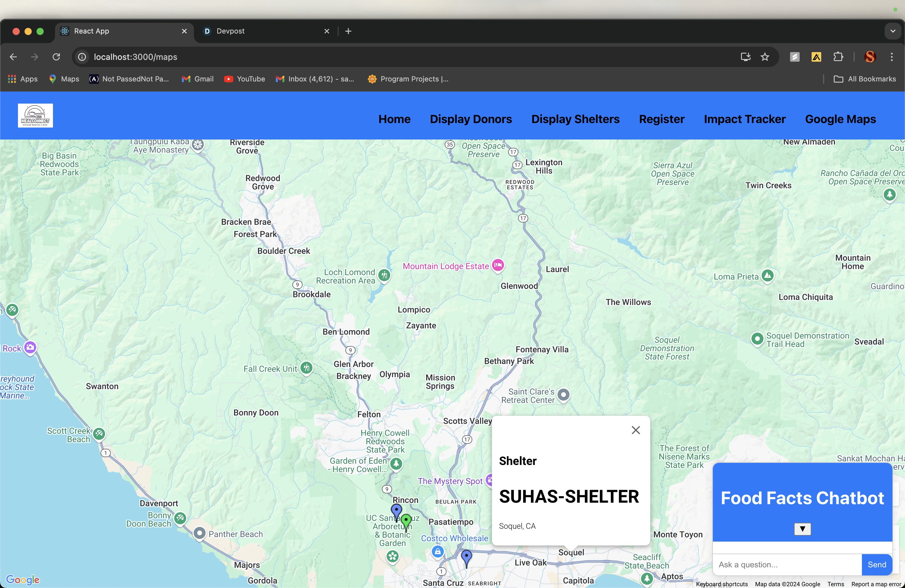This screenshot has height=588, width=905.
Task: Close the SUHAS-SHELTER info window
Action: tap(635, 430)
